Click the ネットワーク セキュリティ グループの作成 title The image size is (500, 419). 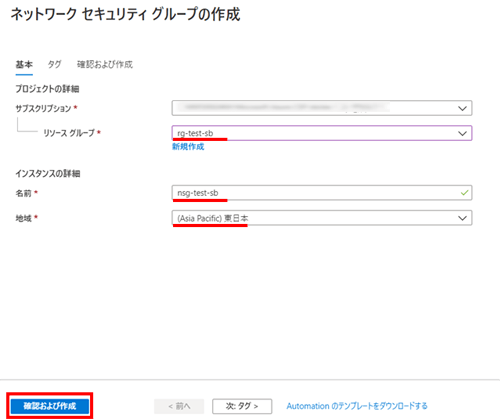click(x=125, y=15)
